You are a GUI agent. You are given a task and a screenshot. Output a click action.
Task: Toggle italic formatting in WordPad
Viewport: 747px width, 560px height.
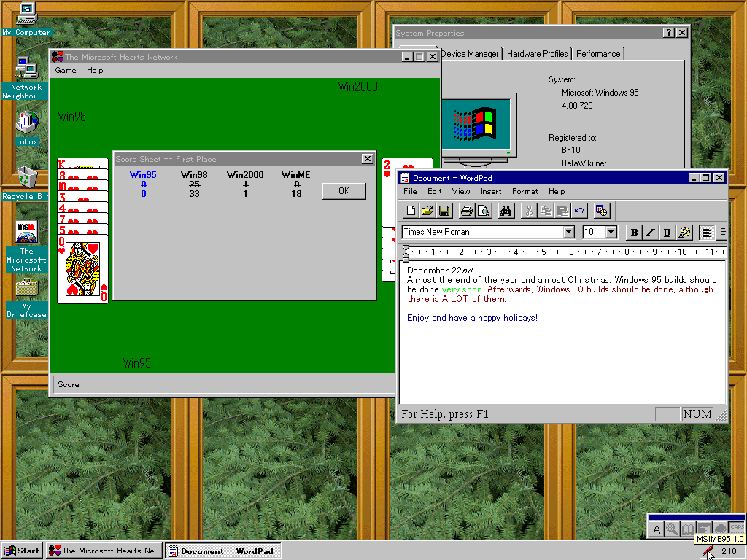(x=650, y=233)
